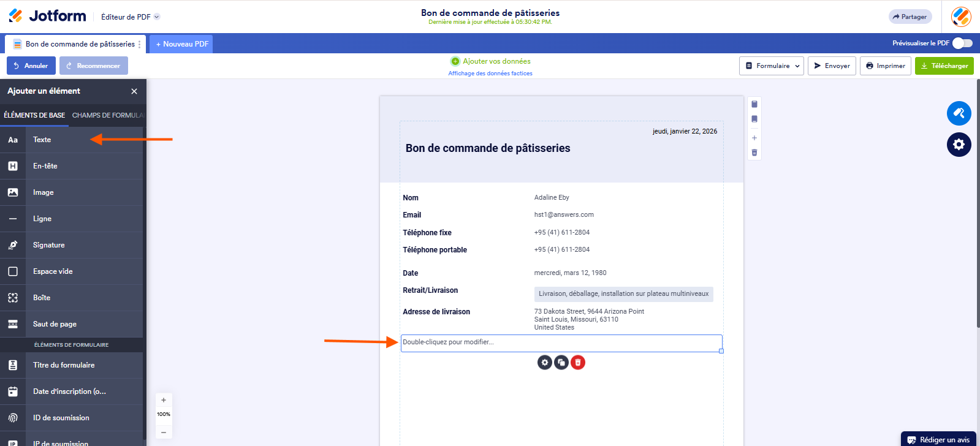Viewport: 980px width, 446px height.
Task: Delete the selected text element
Action: click(x=578, y=363)
